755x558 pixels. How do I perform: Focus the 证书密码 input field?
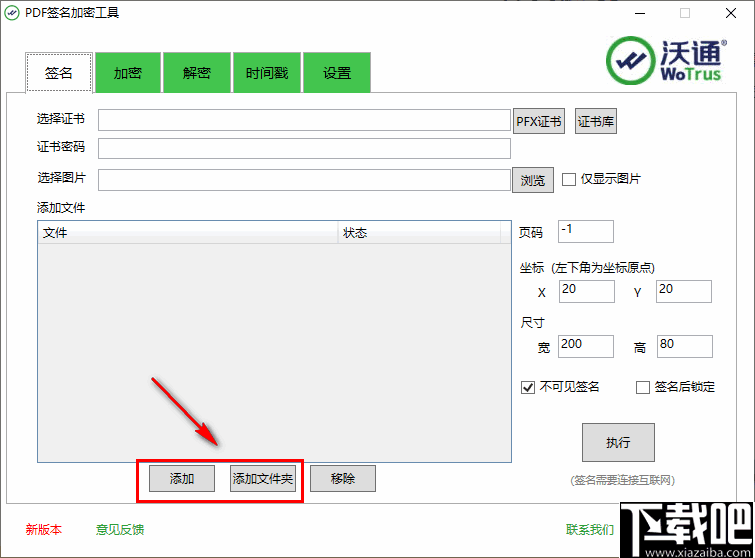[x=304, y=148]
